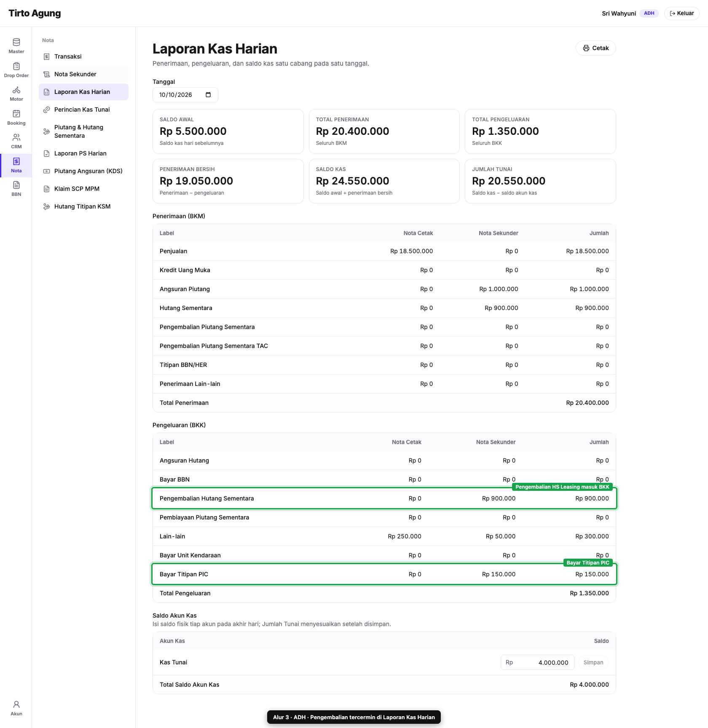Click Bayar Titipan PIC Rp 150.000 Nota Sekunder cell
The height and width of the screenshot is (728, 708).
[499, 574]
